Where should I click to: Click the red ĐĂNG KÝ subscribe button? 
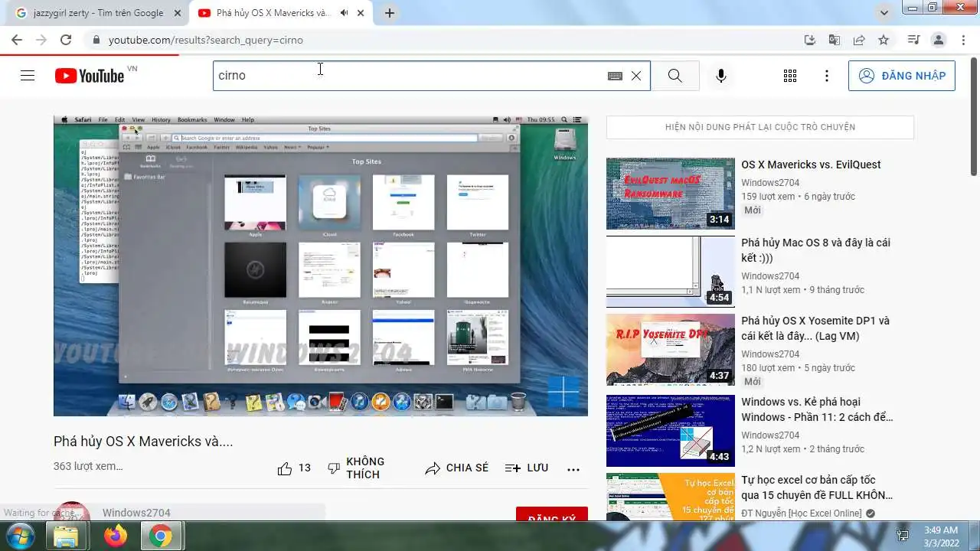[552, 514]
